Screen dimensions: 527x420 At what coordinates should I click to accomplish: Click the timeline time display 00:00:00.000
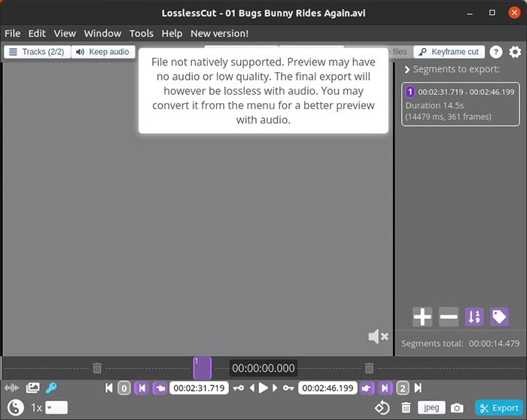click(263, 368)
